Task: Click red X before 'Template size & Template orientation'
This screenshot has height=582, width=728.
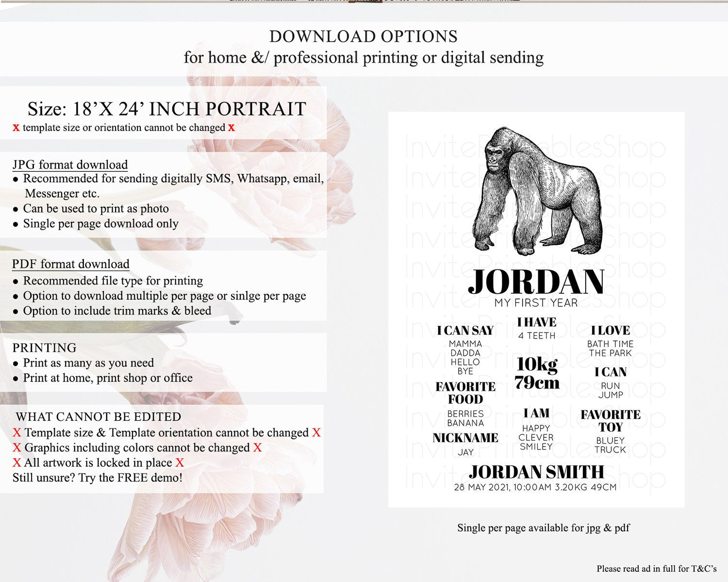Action: pos(17,432)
